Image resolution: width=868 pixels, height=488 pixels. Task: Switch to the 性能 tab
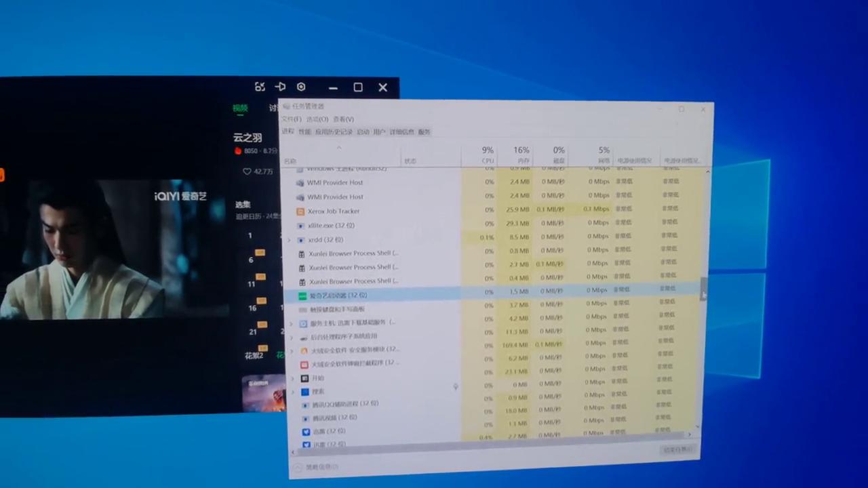click(304, 131)
